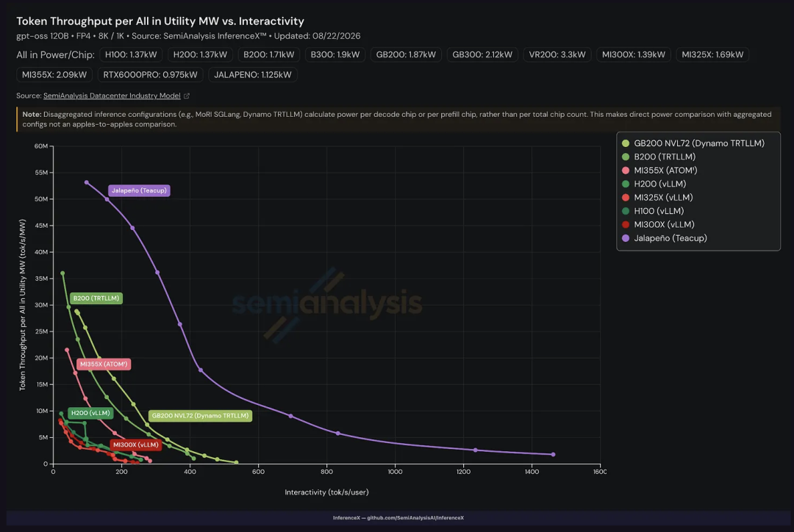The height and width of the screenshot is (532, 794).
Task: Hide the MI325X (vLLM) legend series
Action: point(657,198)
